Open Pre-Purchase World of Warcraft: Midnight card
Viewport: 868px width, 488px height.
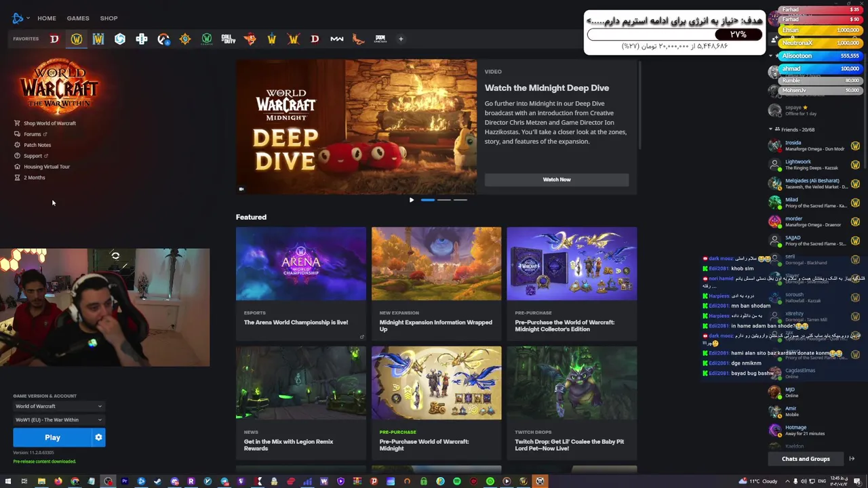[437, 402]
